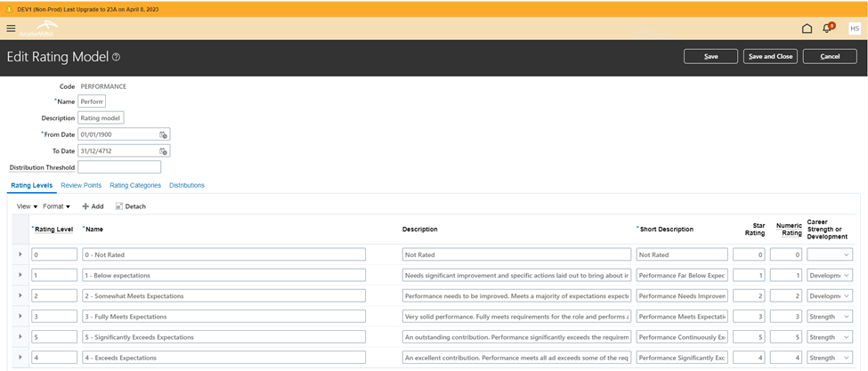Expand the 1 - Below expectations row
This screenshot has height=371, width=868.
point(20,275)
